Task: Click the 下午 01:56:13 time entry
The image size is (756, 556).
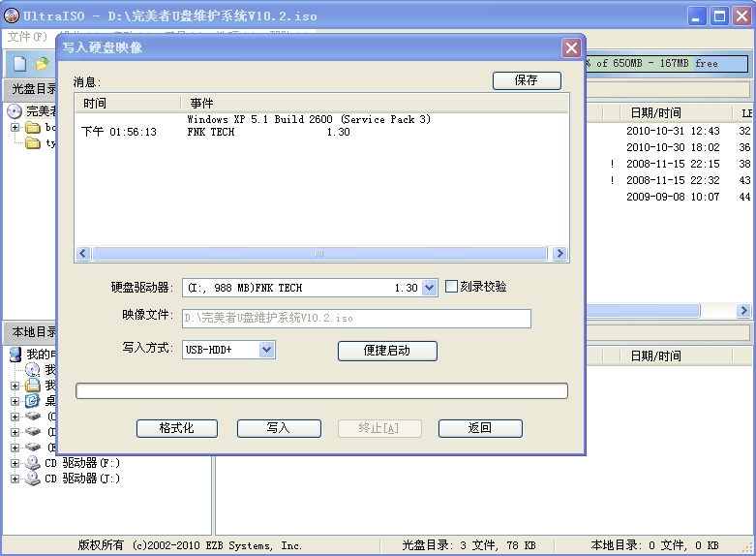Action: coord(119,132)
